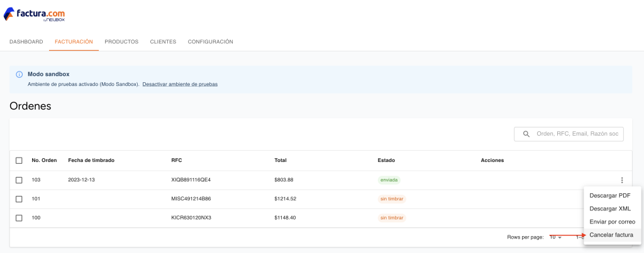Select the Facturación tab
This screenshot has height=253, width=644.
(x=74, y=42)
